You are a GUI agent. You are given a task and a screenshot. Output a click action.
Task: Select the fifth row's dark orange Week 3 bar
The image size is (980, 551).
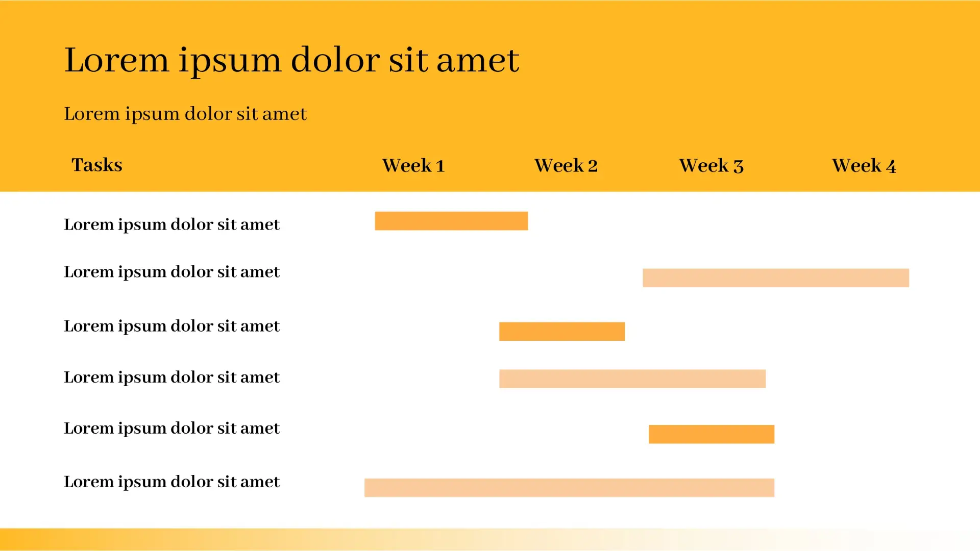(x=711, y=434)
